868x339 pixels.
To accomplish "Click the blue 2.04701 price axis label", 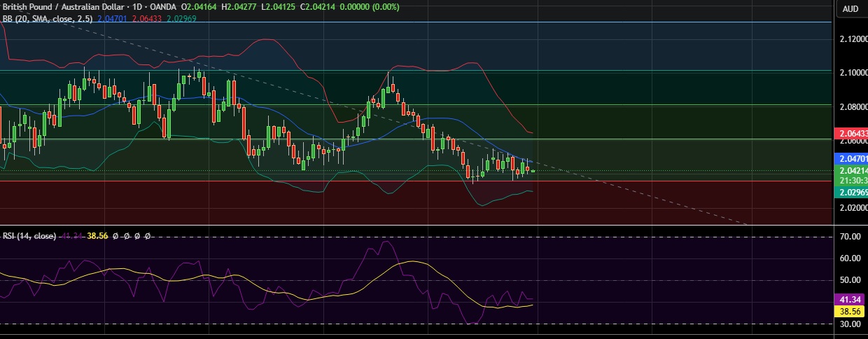I will coord(853,159).
